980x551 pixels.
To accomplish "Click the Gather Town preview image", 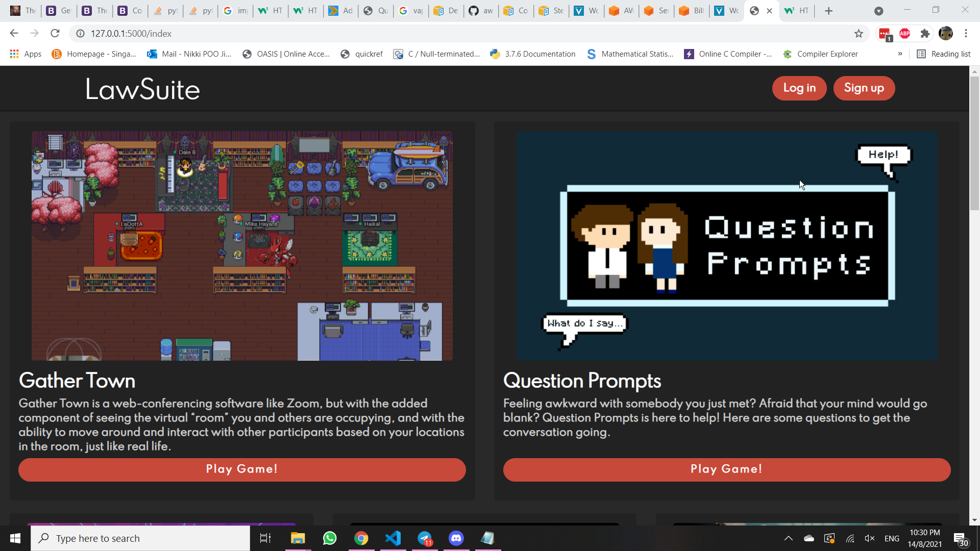I will click(242, 246).
